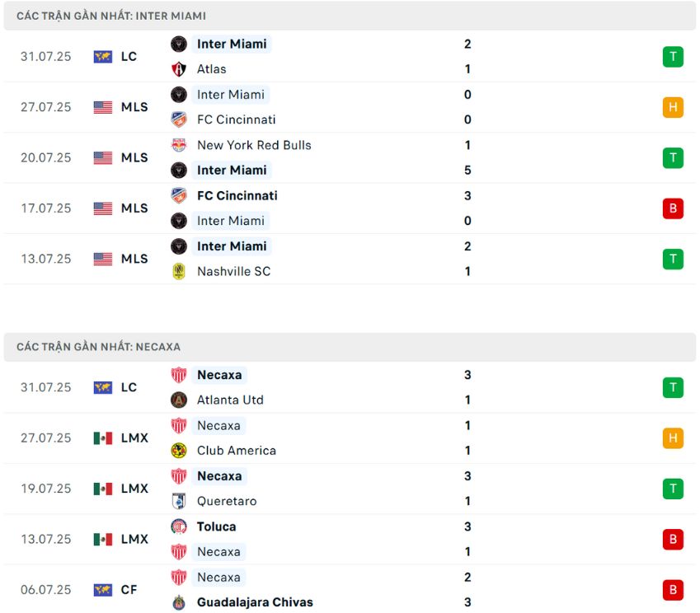Click the red B badge for Toluca vs Necaxa

[x=673, y=540]
